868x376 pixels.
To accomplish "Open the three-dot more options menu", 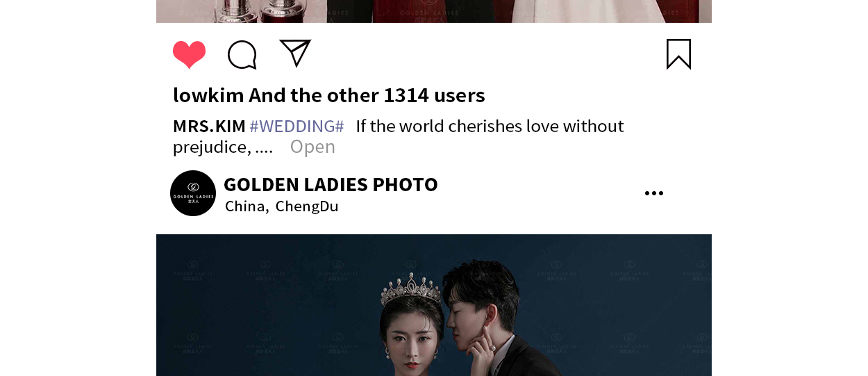I will (653, 193).
